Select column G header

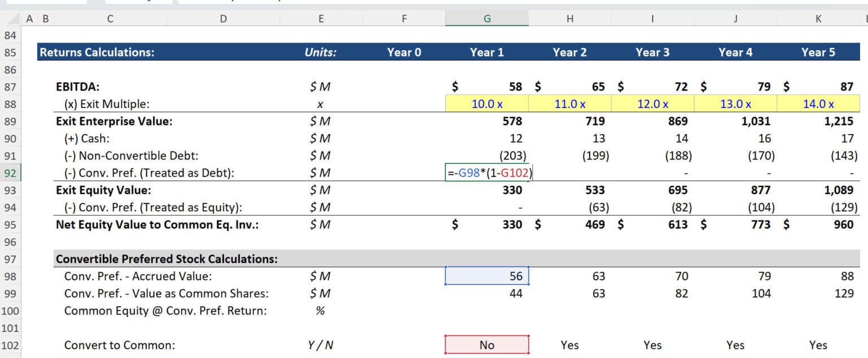[x=487, y=18]
